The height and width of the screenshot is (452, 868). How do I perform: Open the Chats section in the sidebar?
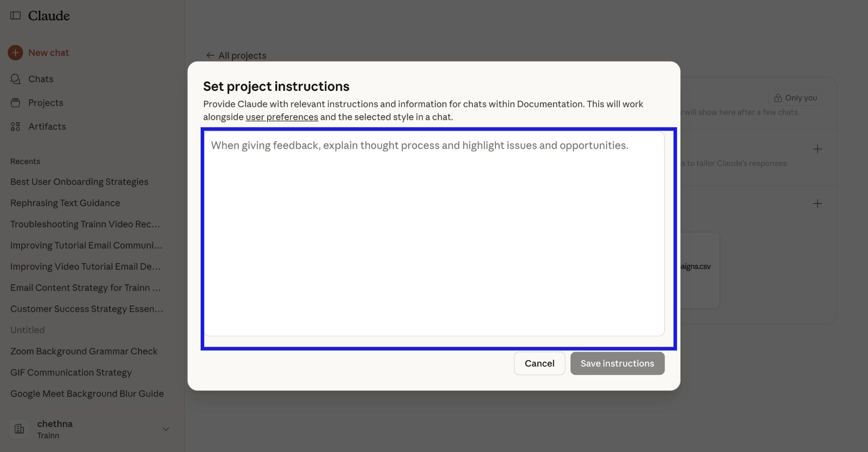tap(41, 79)
